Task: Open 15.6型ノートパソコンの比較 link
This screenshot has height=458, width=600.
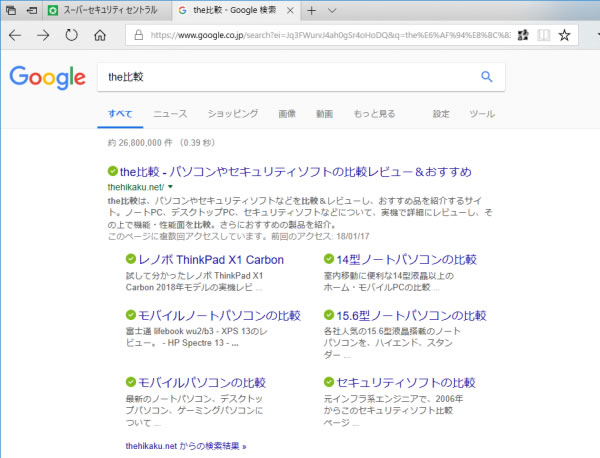Action: coord(411,316)
